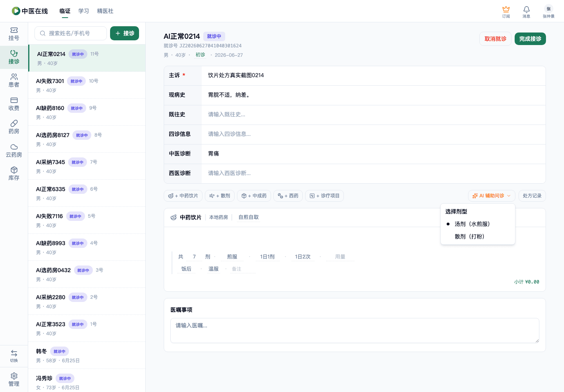Screen dimensions: 564x392
Task: Open the 1日2次 times dropdown
Action: tap(303, 257)
